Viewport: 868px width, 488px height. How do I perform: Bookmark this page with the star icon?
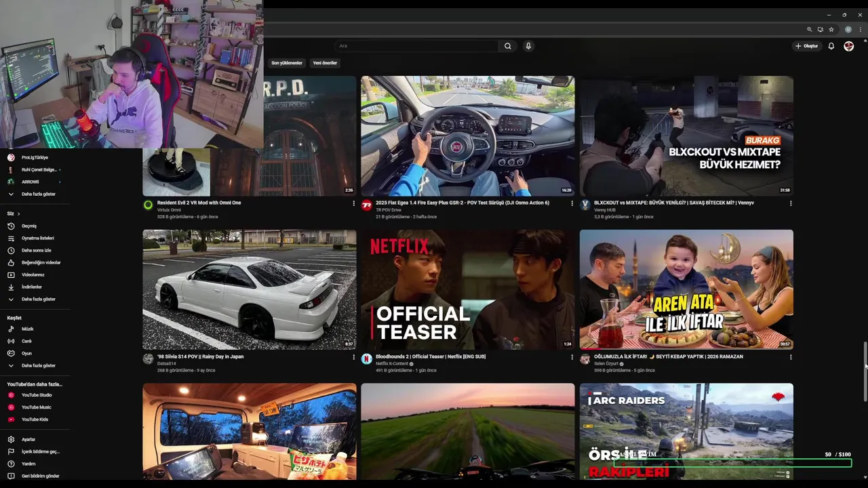click(x=831, y=30)
